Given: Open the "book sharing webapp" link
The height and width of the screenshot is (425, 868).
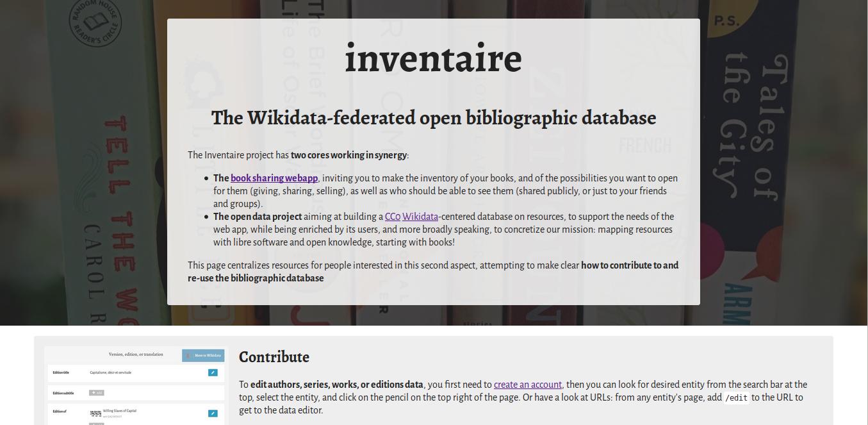Looking at the screenshot, I should click(x=274, y=178).
